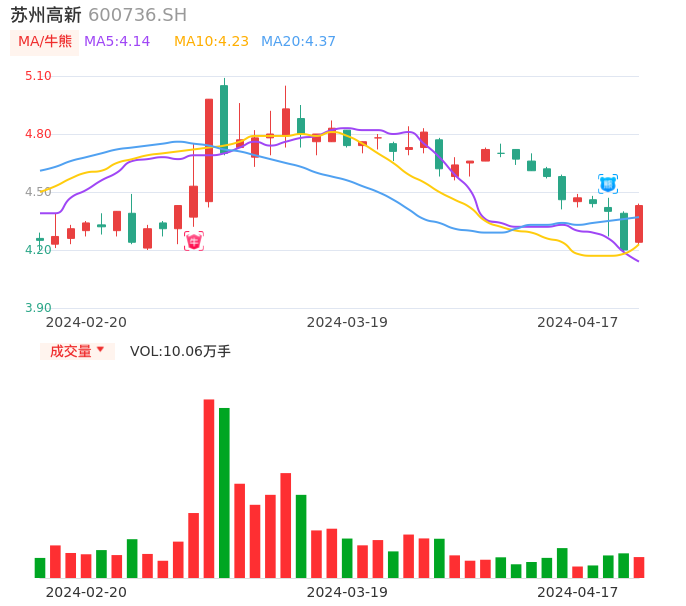Open the 成交量 indicator dropdown

point(77,351)
